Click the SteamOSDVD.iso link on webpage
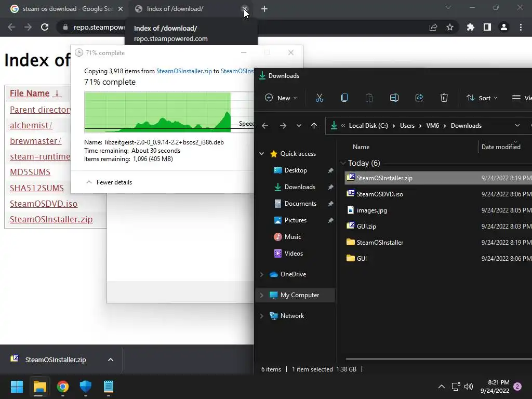The width and height of the screenshot is (532, 399). [x=44, y=204]
